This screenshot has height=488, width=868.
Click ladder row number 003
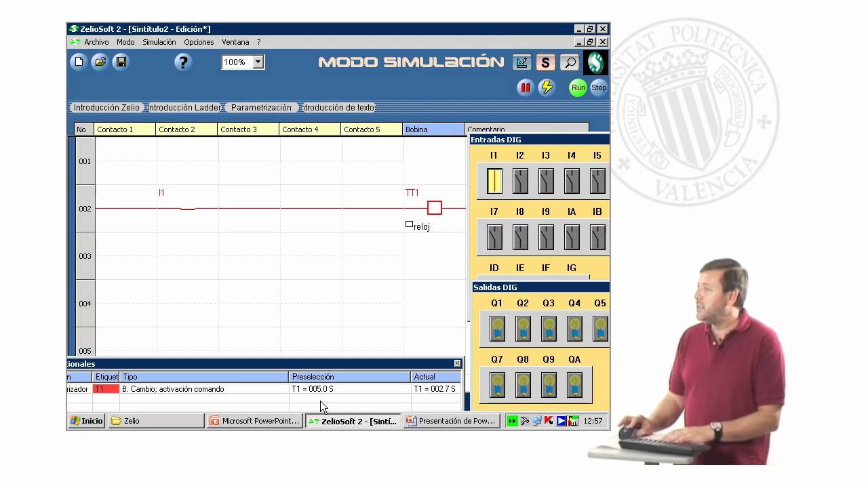pyautogui.click(x=85, y=256)
